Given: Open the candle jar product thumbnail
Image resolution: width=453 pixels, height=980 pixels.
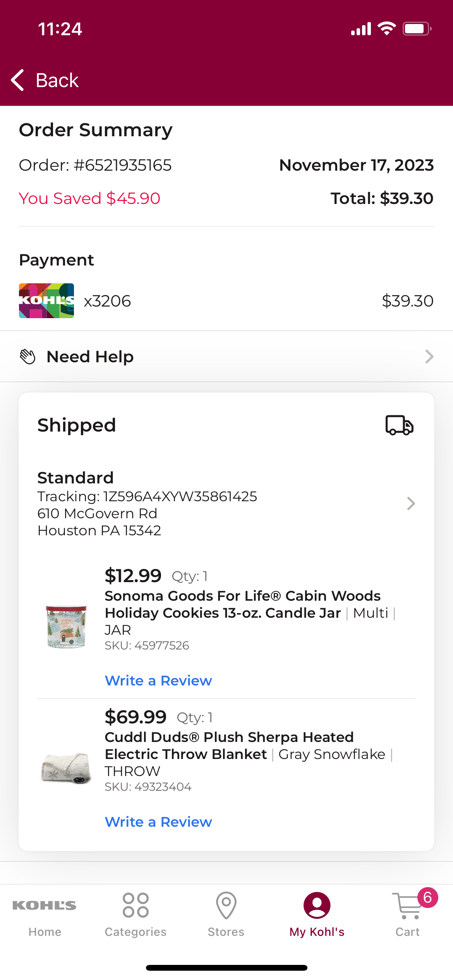Looking at the screenshot, I should coord(66,626).
